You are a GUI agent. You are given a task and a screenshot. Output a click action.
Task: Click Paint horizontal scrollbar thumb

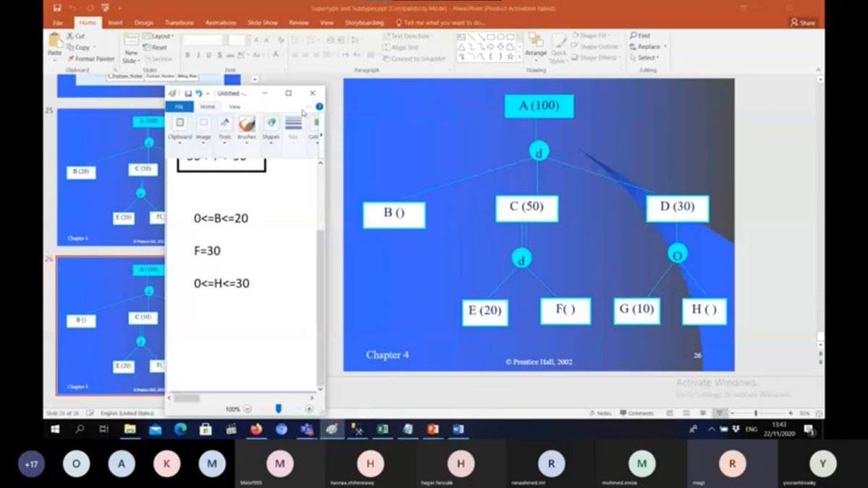pyautogui.click(x=186, y=398)
